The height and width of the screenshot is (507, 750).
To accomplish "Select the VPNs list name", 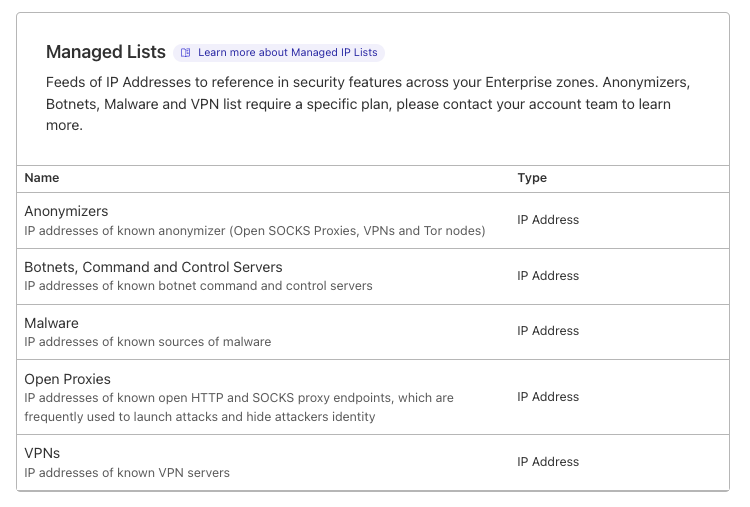I will pos(42,453).
